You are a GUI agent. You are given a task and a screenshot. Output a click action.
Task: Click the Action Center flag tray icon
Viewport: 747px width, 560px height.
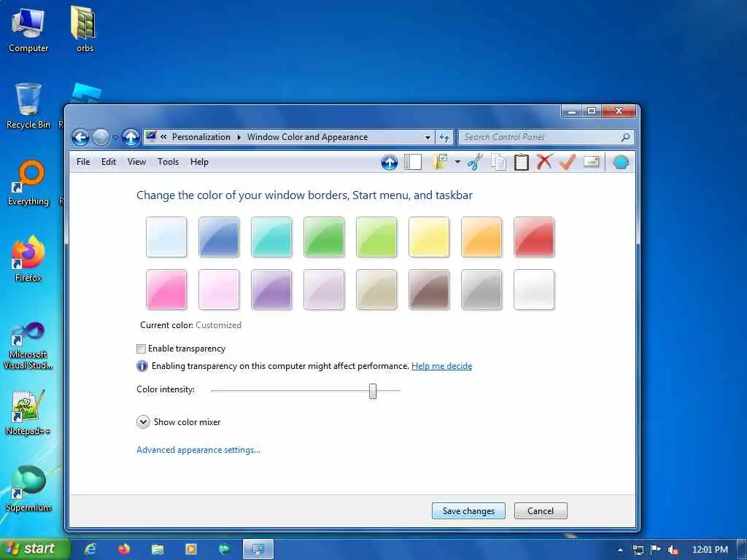coord(656,550)
